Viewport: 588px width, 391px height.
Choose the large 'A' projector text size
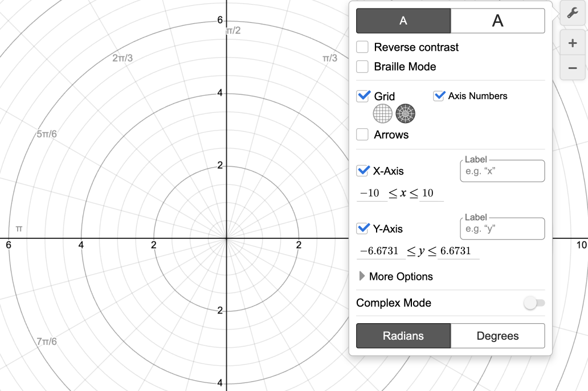point(497,21)
